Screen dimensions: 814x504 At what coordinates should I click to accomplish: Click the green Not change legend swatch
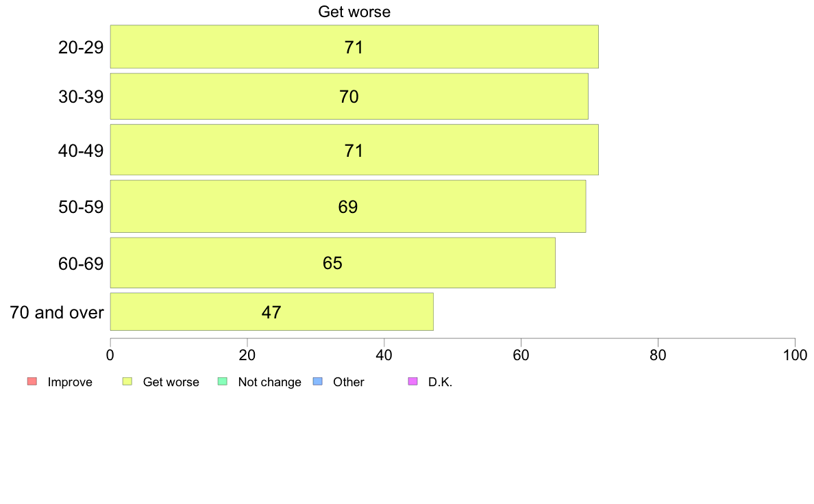(223, 381)
